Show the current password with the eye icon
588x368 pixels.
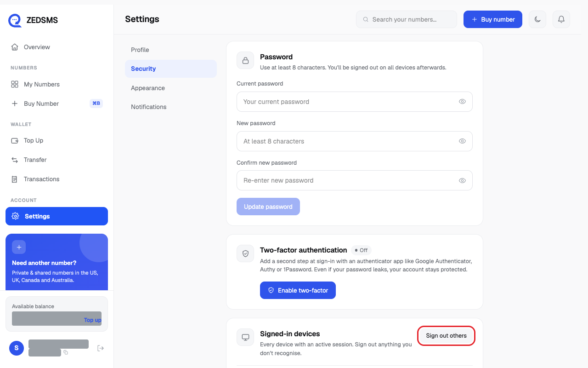tap(462, 102)
